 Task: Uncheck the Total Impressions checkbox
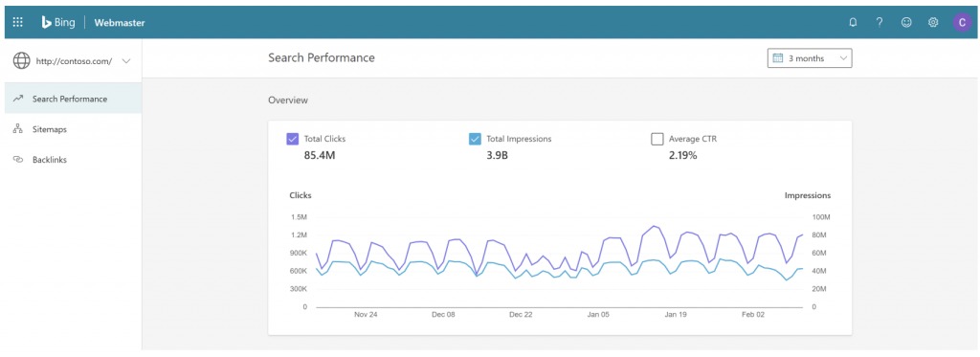click(x=475, y=139)
